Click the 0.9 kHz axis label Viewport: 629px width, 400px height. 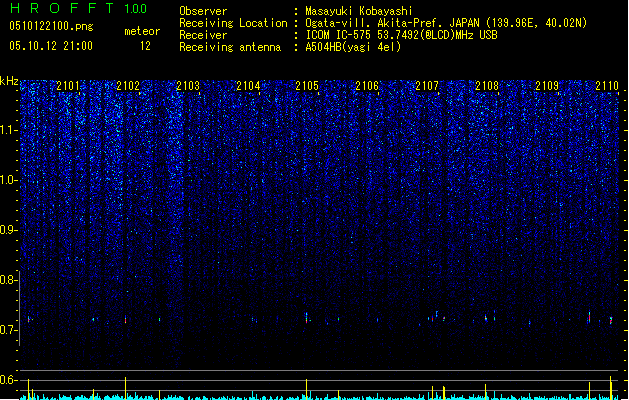pos(8,230)
